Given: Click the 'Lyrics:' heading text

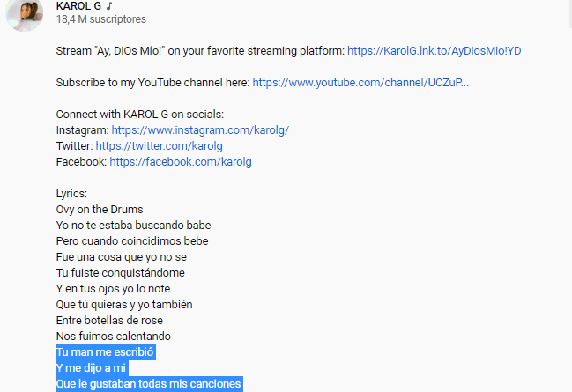Looking at the screenshot, I should pos(71,194).
